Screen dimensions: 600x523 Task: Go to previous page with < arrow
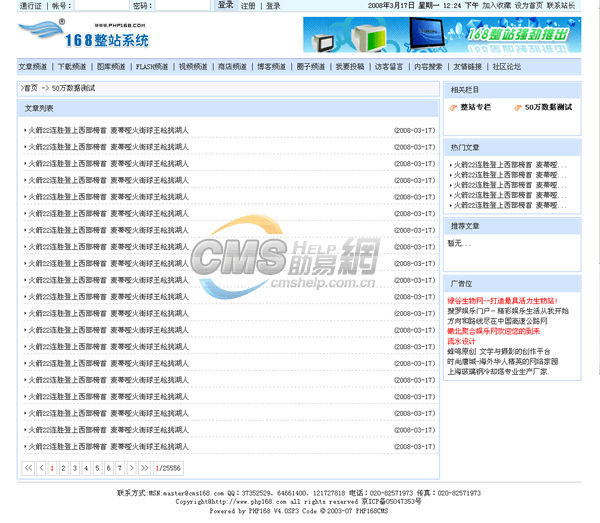point(41,467)
